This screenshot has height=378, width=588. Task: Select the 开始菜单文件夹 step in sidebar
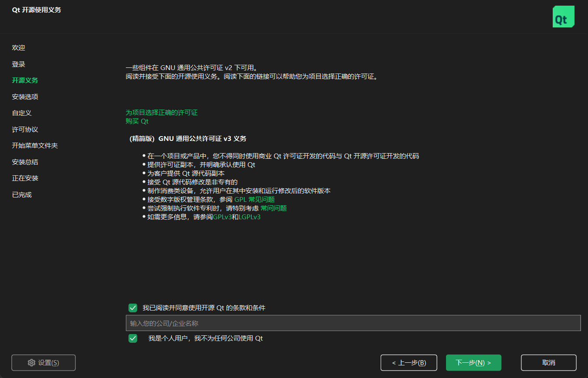pos(35,146)
